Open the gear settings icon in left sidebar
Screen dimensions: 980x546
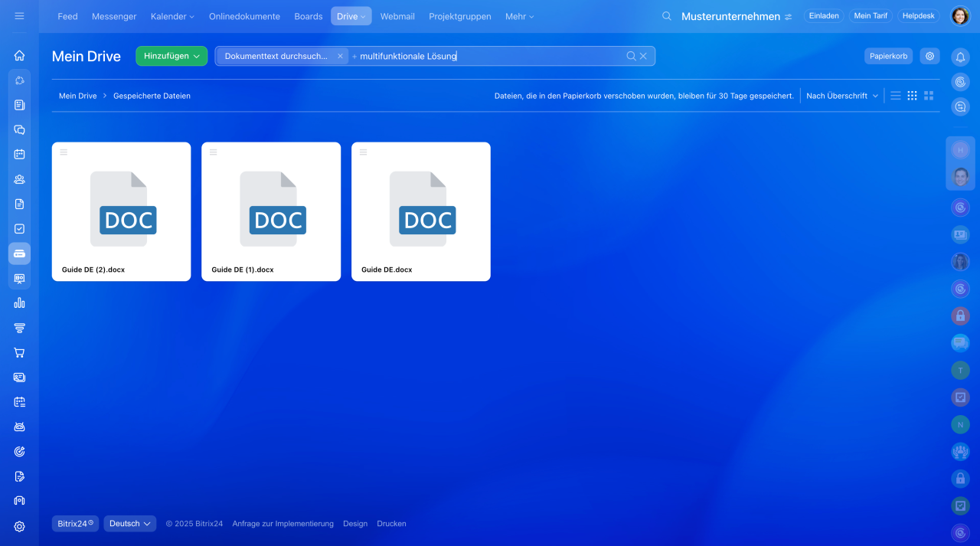click(19, 526)
